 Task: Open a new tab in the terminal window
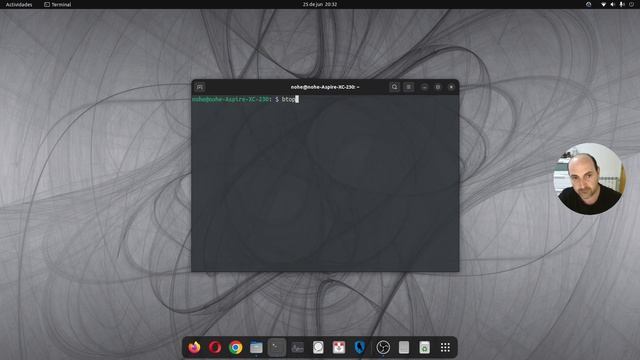click(x=200, y=87)
